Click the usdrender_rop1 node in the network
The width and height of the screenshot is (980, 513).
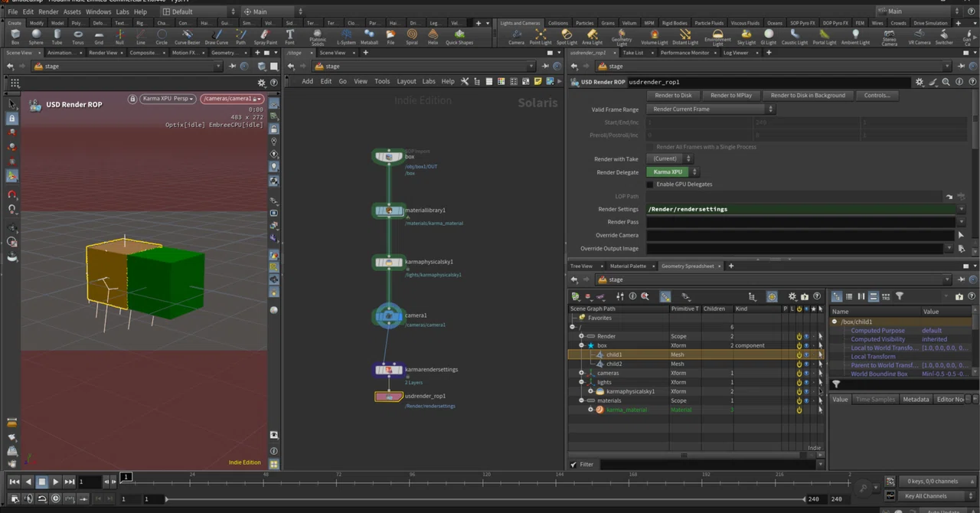(x=389, y=397)
